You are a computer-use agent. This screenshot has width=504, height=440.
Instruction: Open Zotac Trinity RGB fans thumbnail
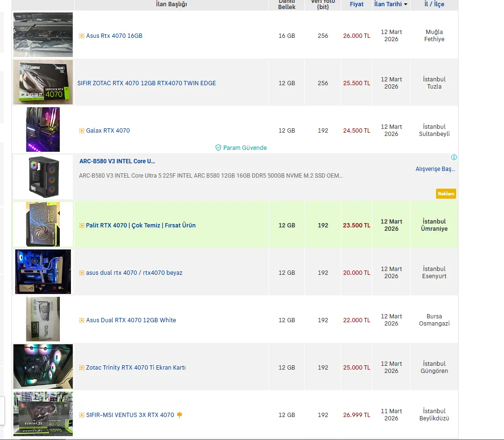(43, 367)
